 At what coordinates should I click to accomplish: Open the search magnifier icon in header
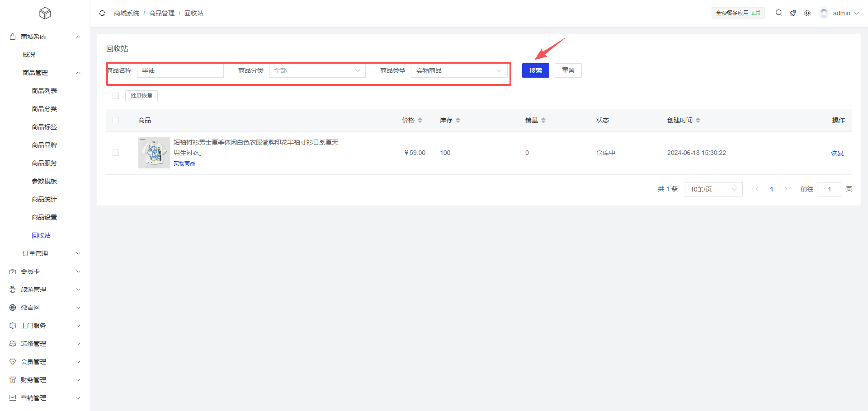pos(778,13)
